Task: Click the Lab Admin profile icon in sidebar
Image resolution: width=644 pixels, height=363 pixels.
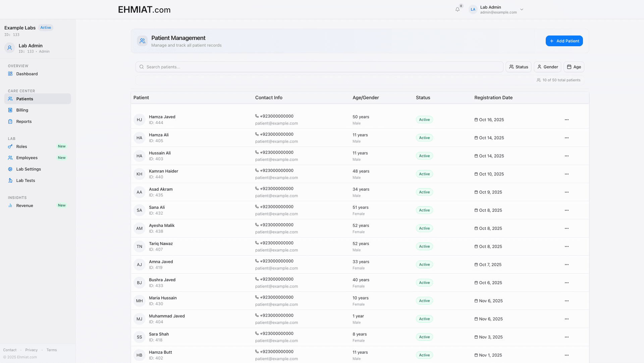Action: click(9, 48)
